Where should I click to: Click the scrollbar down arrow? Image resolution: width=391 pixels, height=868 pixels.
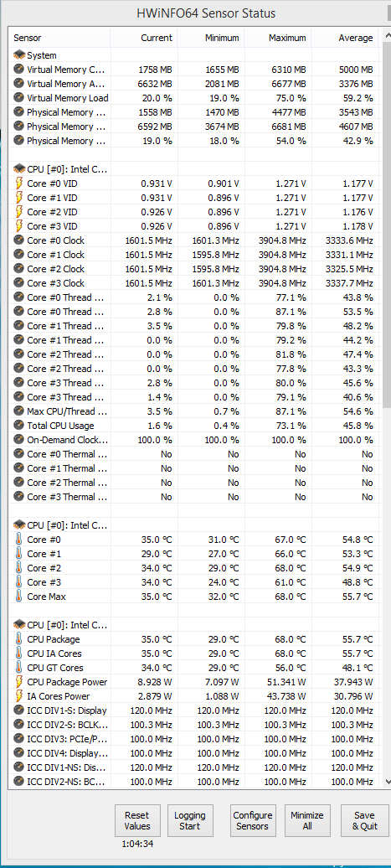pos(386,781)
